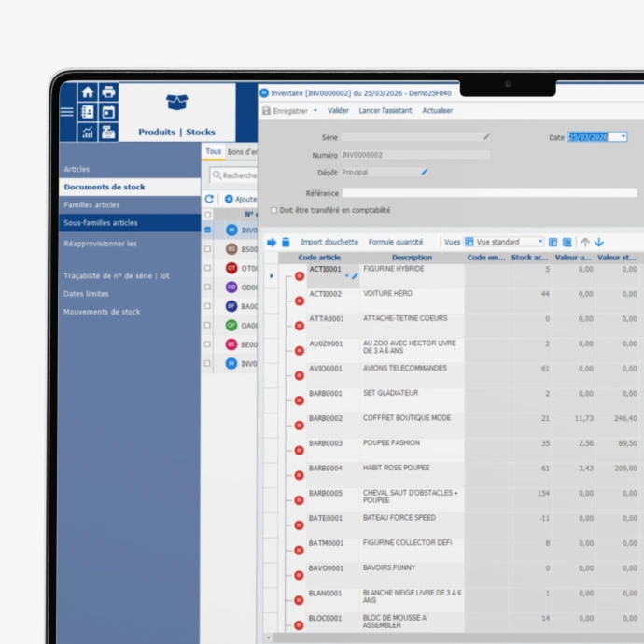Image resolution: width=644 pixels, height=644 pixels.
Task: Click the pink BE document icon
Action: click(231, 344)
